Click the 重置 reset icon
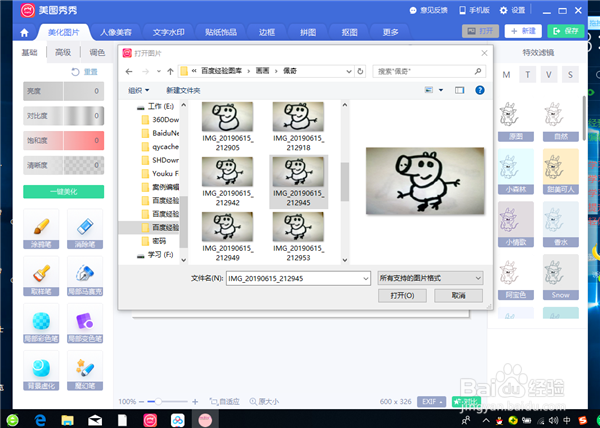 pos(75,72)
